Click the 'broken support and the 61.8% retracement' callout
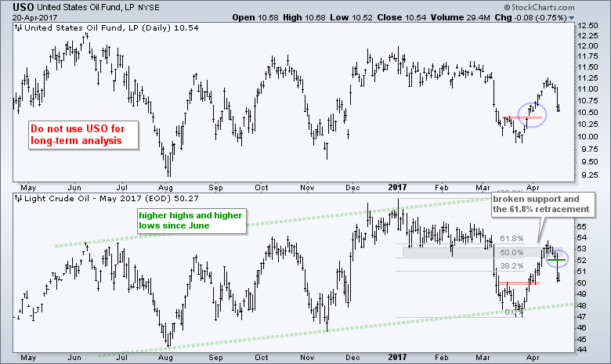This screenshot has height=364, width=611. (x=542, y=204)
